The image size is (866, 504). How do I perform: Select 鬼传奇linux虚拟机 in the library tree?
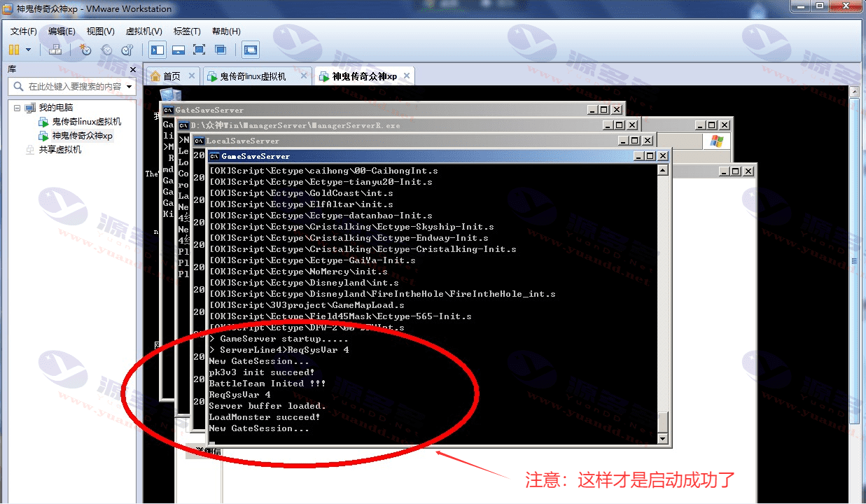pos(87,122)
